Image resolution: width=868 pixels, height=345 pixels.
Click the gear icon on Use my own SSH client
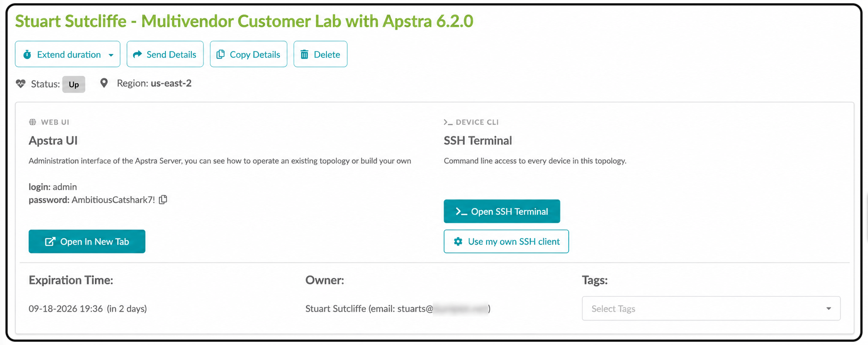[458, 241]
